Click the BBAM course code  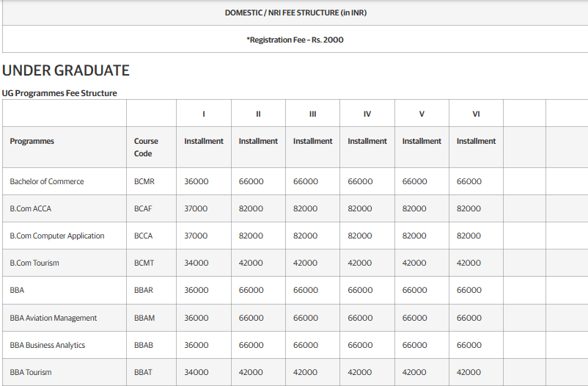(144, 318)
